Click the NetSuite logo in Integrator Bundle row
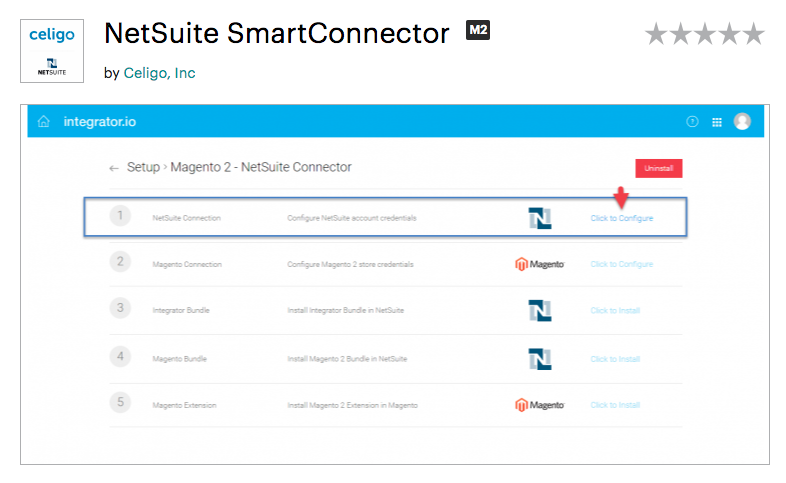The width and height of the screenshot is (786, 483). coord(540,311)
